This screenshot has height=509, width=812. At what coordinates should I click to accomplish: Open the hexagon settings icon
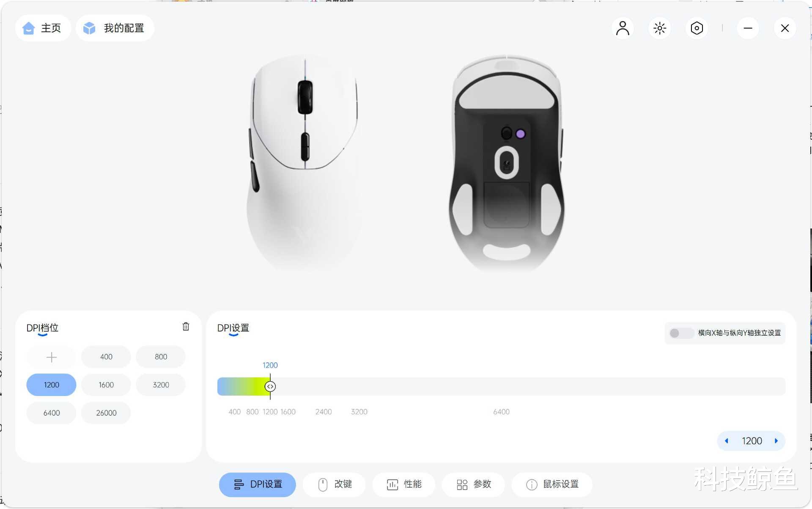tap(697, 28)
